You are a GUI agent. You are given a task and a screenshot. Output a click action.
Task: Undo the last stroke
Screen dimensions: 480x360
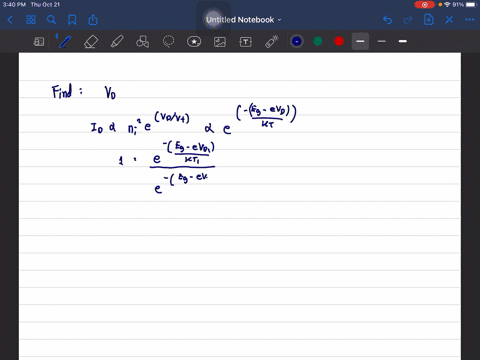[x=387, y=20]
